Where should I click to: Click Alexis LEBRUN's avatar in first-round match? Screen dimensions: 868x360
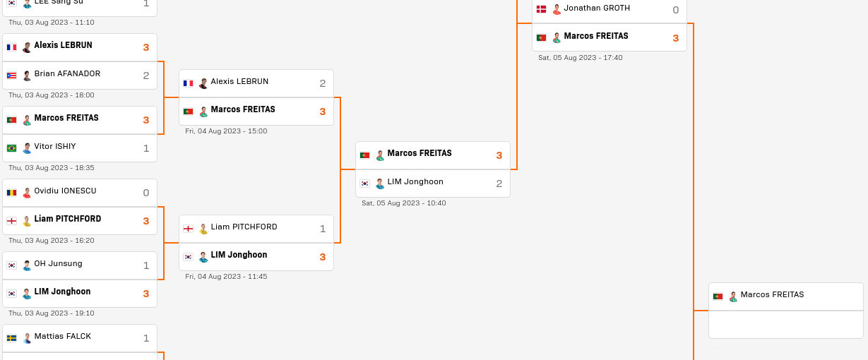pyautogui.click(x=27, y=48)
